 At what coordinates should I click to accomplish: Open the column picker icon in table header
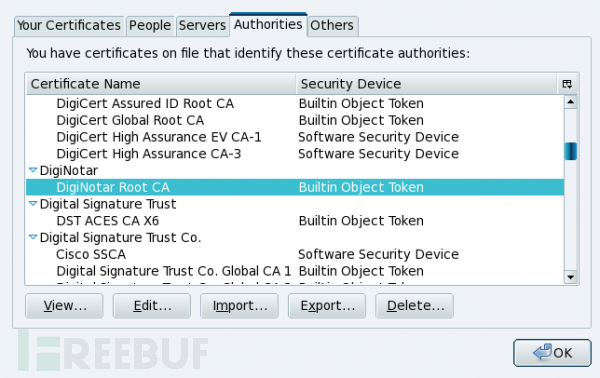pos(567,84)
